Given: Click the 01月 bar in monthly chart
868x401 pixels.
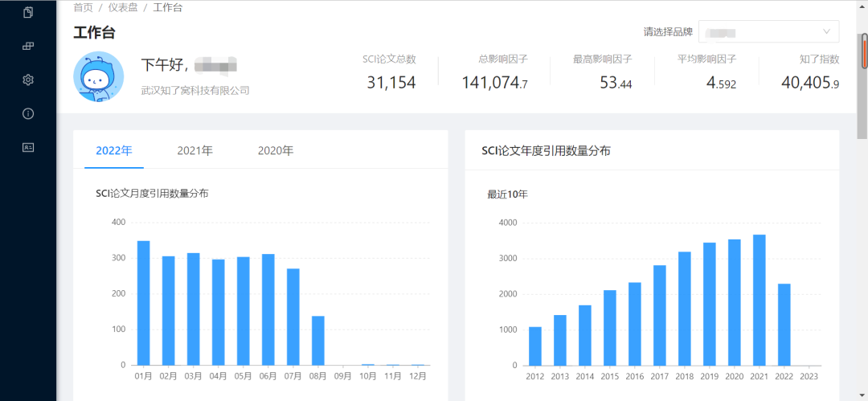Looking at the screenshot, I should (x=144, y=303).
